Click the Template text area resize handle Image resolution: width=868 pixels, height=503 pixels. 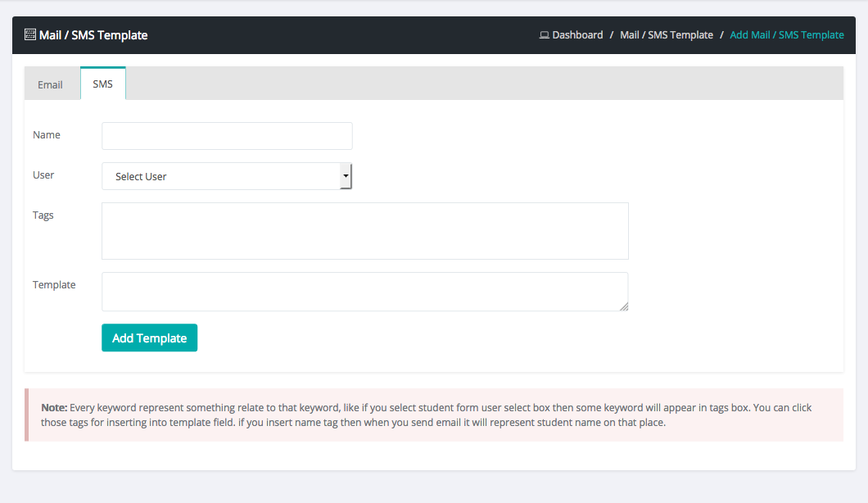pos(624,306)
